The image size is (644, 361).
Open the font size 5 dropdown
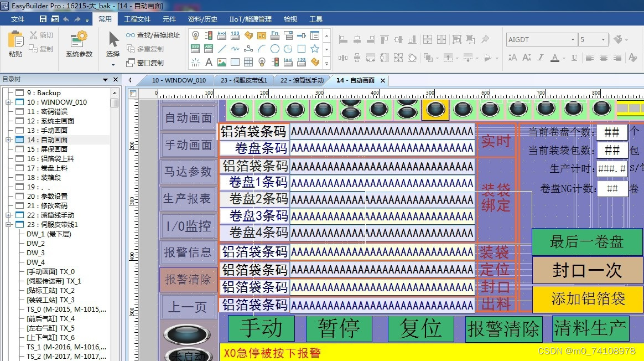[604, 39]
